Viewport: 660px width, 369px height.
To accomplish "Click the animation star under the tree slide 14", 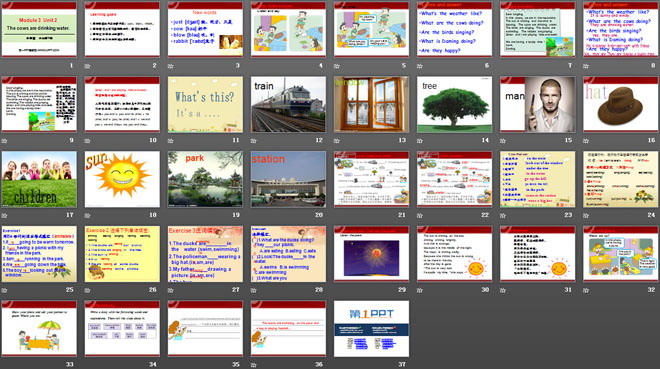I will (x=420, y=141).
